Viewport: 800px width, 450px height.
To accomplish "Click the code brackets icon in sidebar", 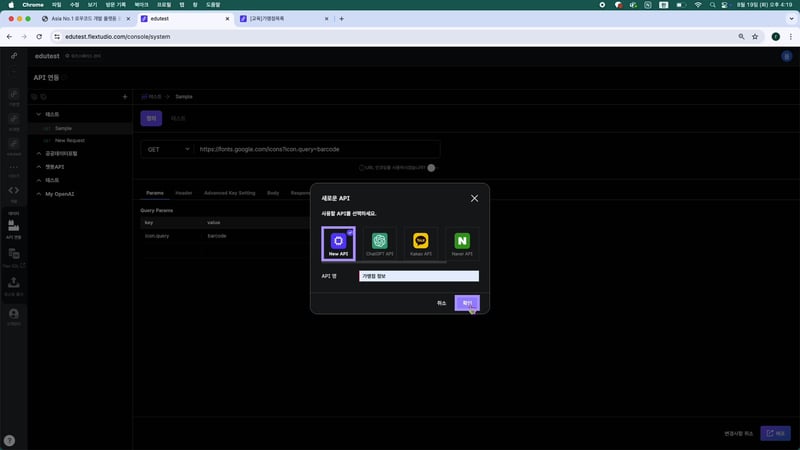I will pos(14,190).
